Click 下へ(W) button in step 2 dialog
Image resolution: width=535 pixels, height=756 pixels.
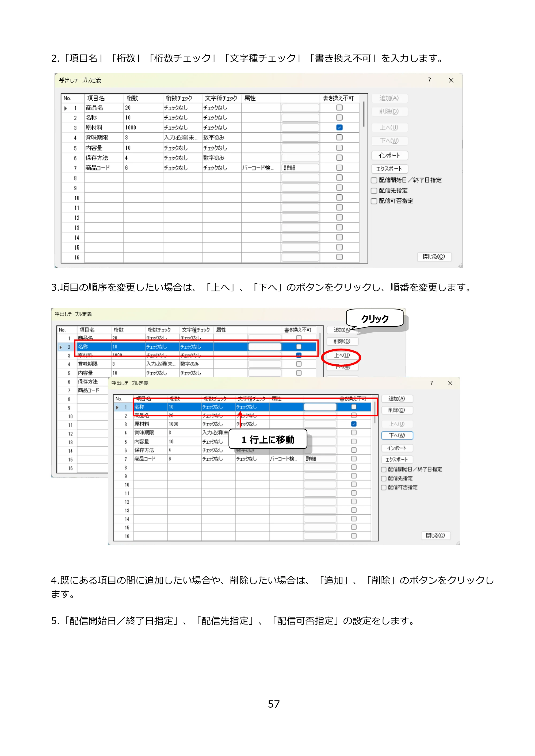point(389,141)
